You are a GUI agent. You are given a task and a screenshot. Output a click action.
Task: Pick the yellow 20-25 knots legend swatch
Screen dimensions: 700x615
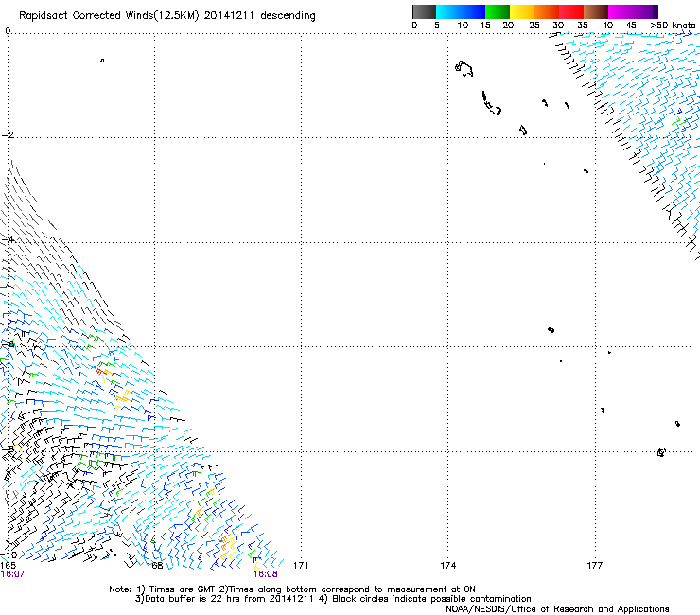click(522, 11)
